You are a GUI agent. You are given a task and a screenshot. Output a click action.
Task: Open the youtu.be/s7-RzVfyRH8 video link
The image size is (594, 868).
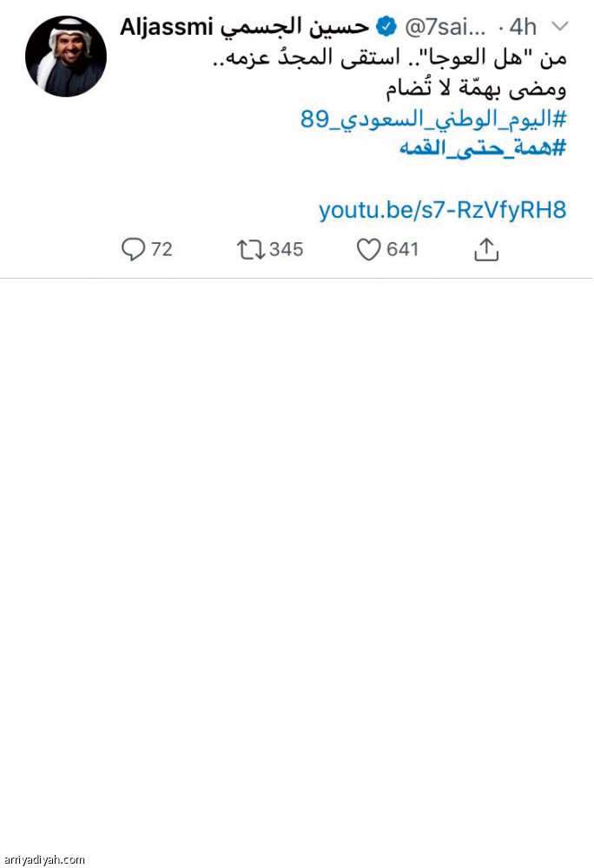(443, 209)
